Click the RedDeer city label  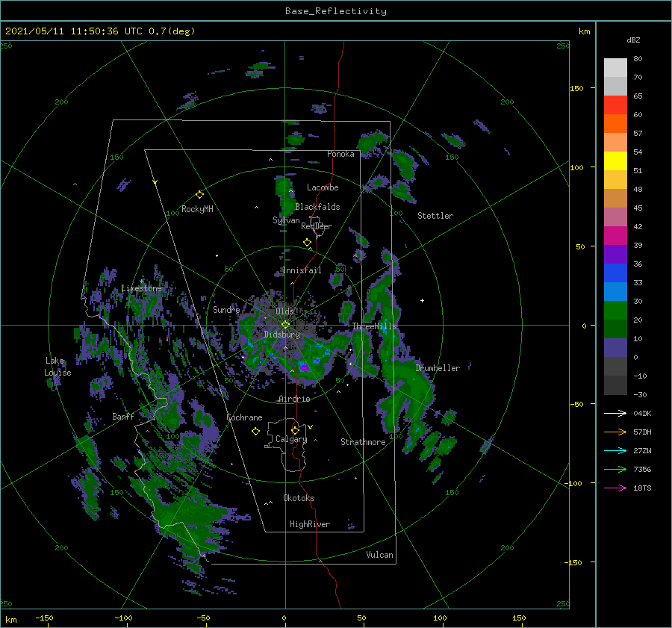pos(317,226)
